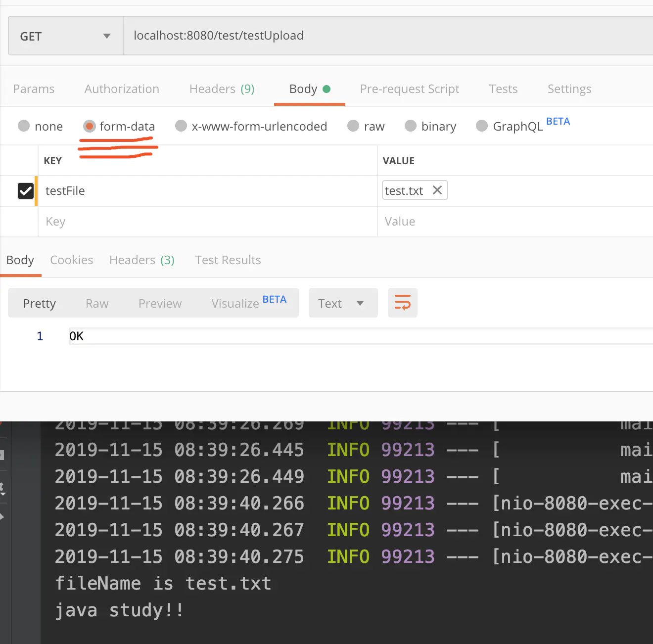Screen dimensions: 653x644
Task: Toggle the wrap lines icon
Action: (403, 303)
